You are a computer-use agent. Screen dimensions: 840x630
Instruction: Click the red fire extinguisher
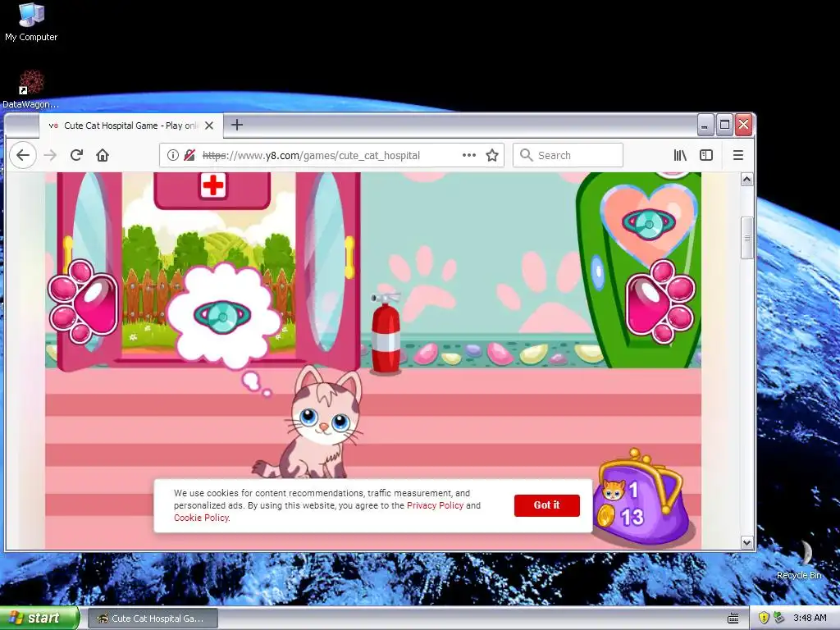386,333
